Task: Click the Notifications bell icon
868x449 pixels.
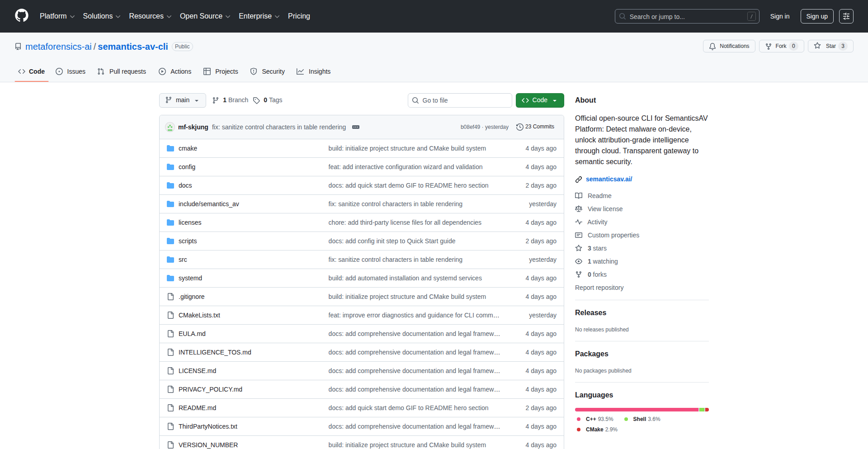Action: click(x=712, y=46)
